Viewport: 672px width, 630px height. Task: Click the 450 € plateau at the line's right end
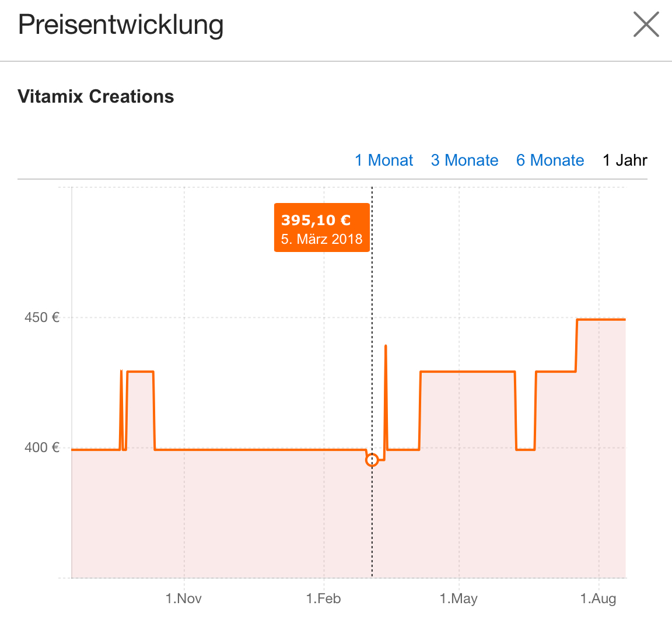click(601, 320)
